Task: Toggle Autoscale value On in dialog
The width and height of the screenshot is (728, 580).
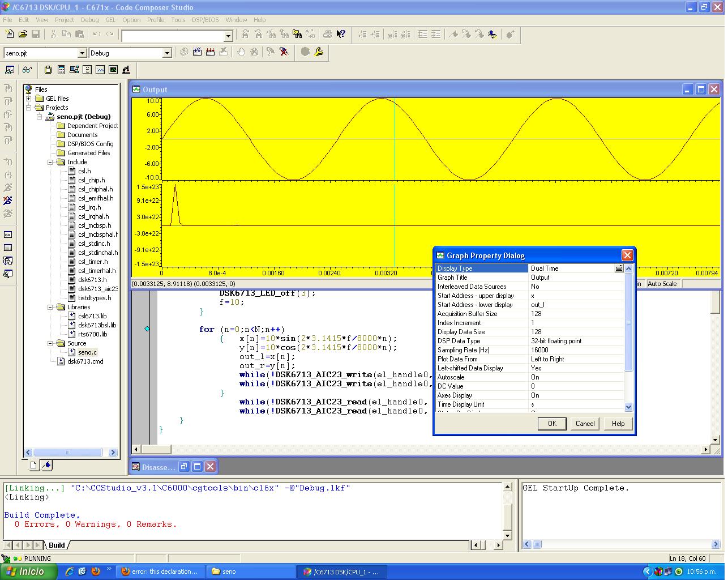Action: pyautogui.click(x=576, y=377)
